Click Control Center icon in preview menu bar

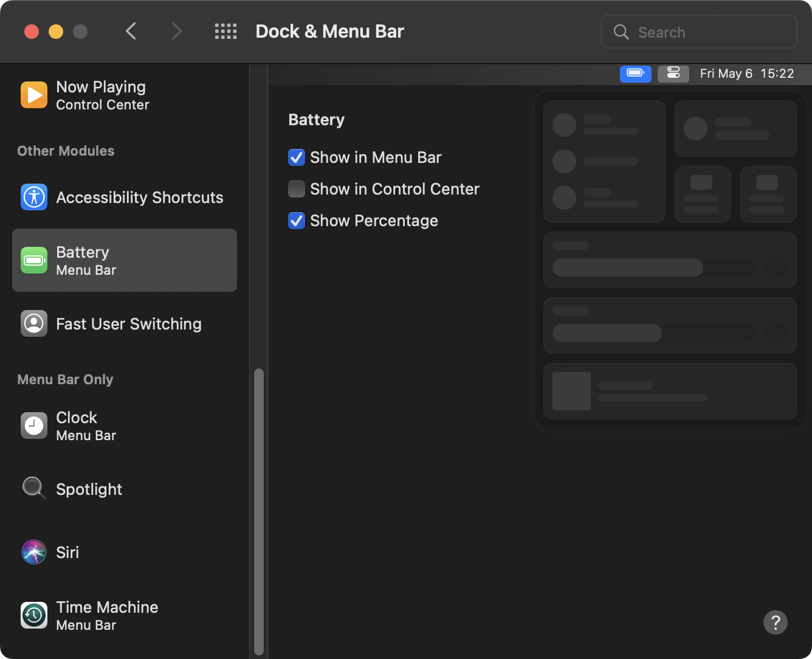(x=673, y=74)
